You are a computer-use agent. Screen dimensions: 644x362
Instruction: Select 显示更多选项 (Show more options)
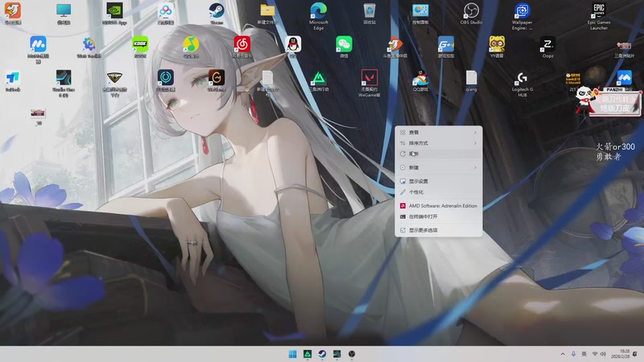(439, 230)
